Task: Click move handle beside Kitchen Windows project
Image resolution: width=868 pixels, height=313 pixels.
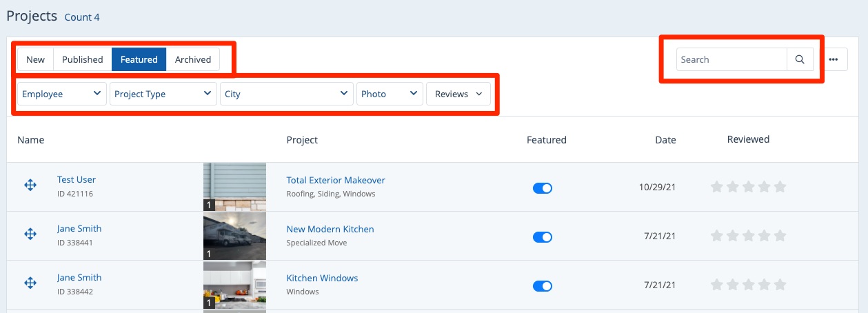Action: click(30, 283)
